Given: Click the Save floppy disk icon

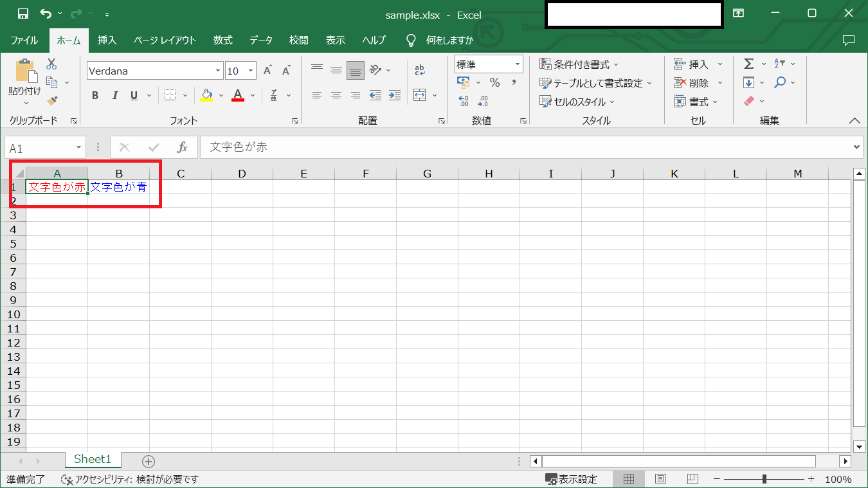Looking at the screenshot, I should pyautogui.click(x=23, y=14).
